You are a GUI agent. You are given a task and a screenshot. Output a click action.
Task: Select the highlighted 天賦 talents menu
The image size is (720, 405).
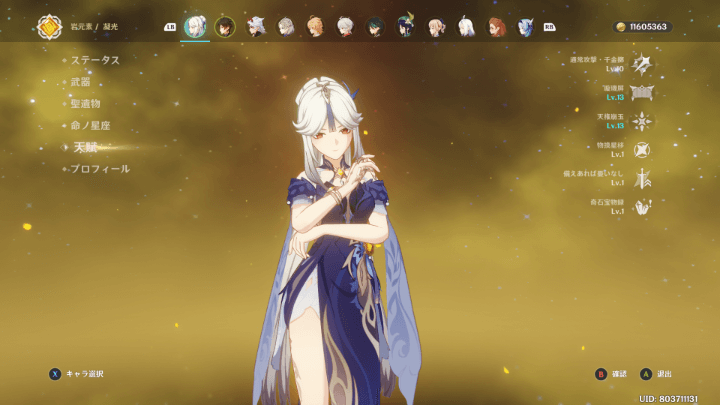point(86,147)
